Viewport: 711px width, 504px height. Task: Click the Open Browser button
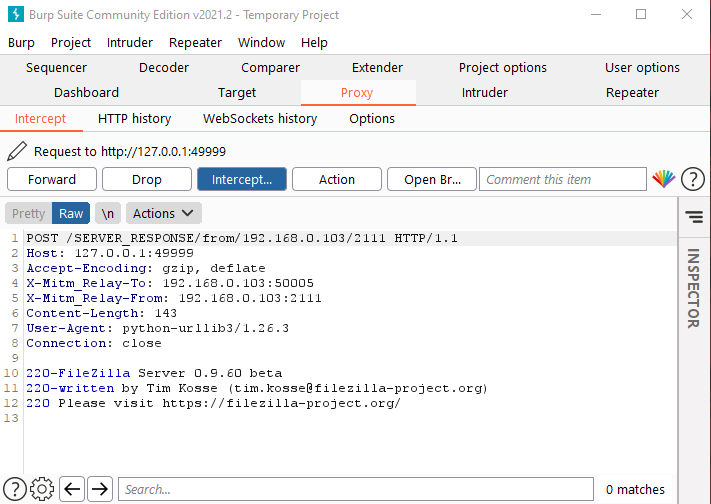pyautogui.click(x=432, y=179)
